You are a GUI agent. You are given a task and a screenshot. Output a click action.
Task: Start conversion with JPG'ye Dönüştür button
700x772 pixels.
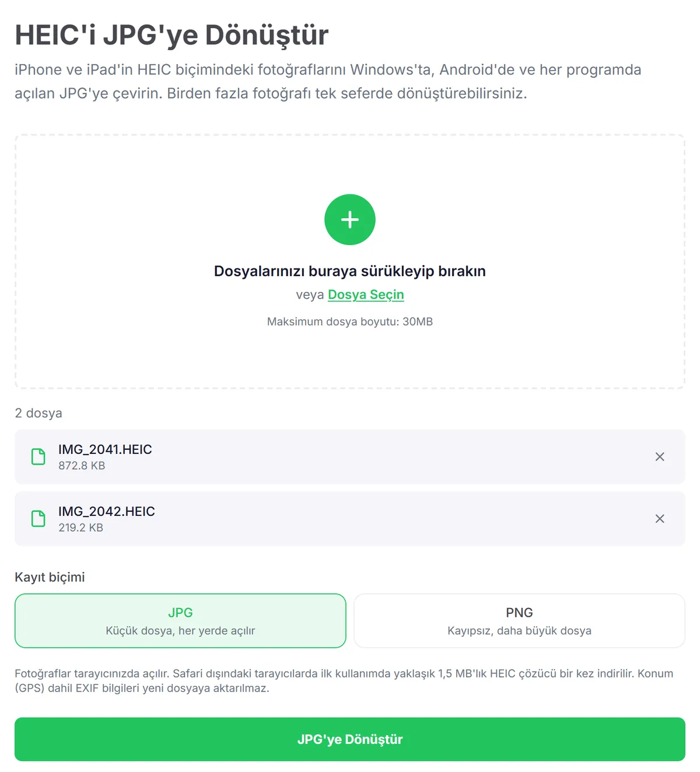pyautogui.click(x=350, y=739)
